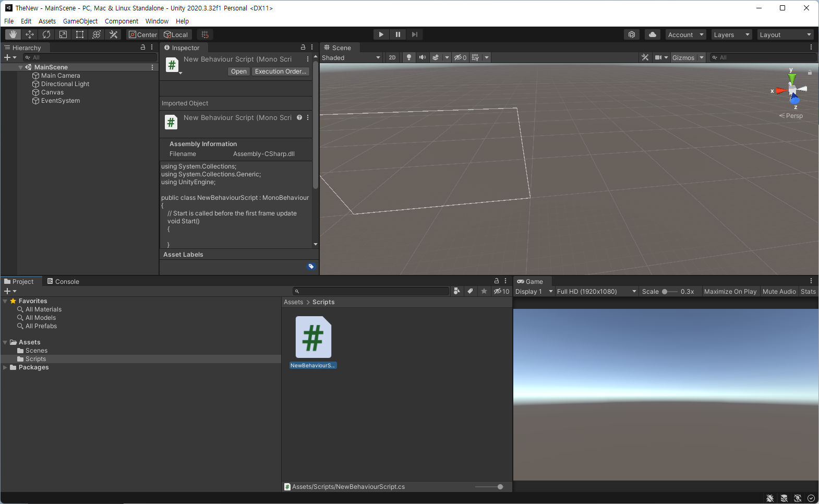Click Gizmos button
The image size is (819, 504).
pos(683,57)
